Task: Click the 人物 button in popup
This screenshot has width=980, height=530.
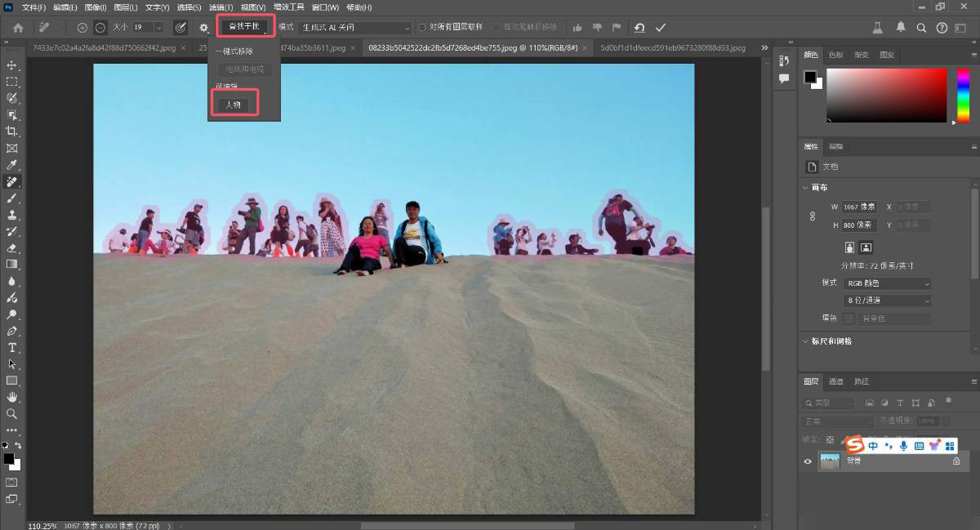Action: tap(233, 105)
